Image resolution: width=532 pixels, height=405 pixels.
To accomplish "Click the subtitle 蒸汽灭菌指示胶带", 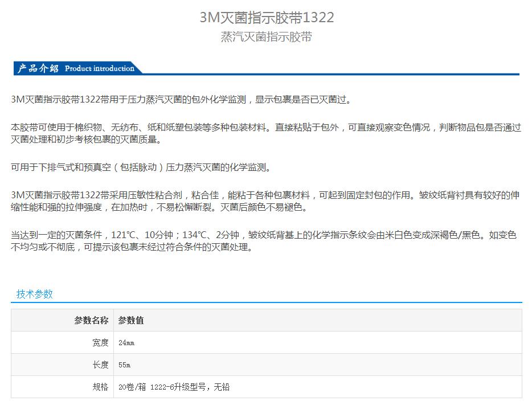I will click(267, 36).
